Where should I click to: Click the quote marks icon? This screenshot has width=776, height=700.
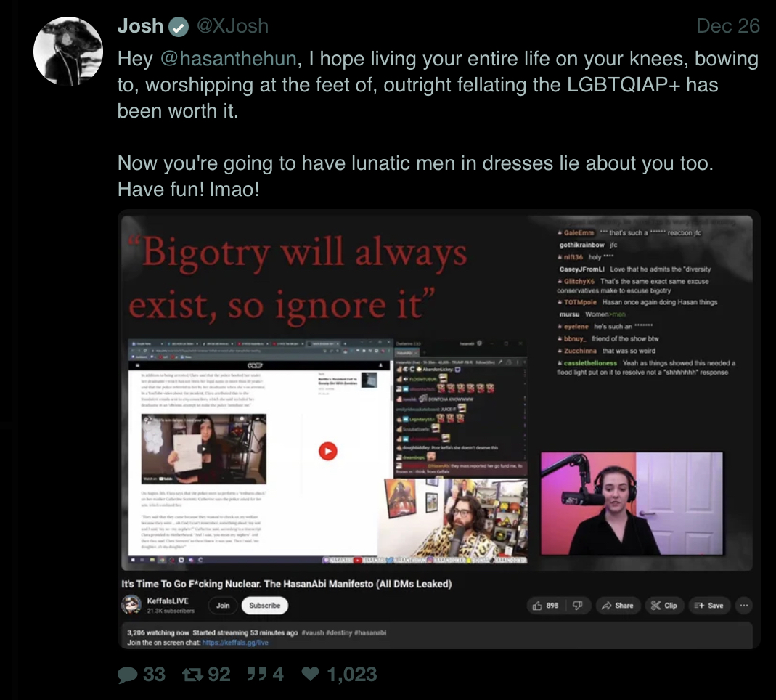[x=257, y=674]
